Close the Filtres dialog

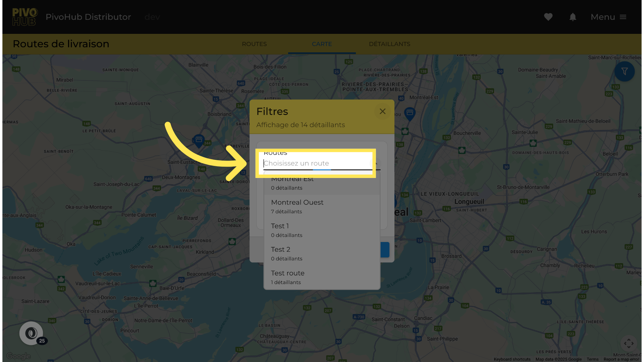pos(382,112)
